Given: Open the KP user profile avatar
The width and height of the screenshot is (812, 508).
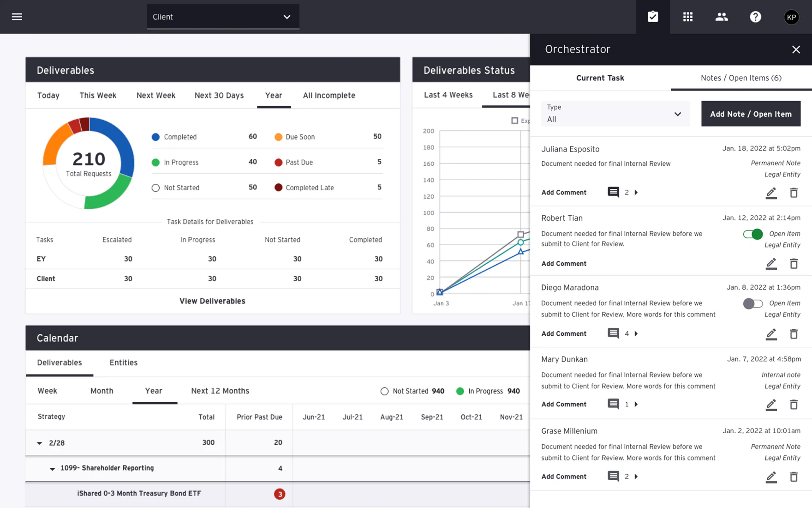Looking at the screenshot, I should (791, 17).
